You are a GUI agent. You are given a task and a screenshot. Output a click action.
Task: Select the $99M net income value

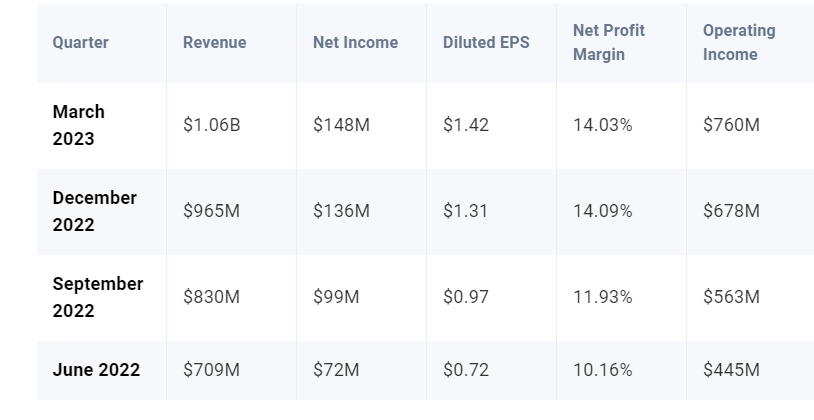(x=336, y=297)
